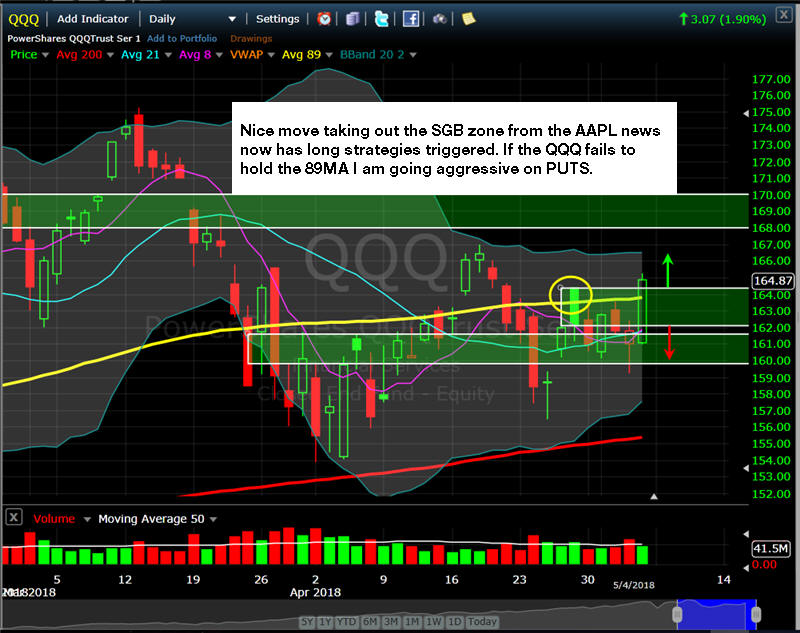Click the small triangle marker above volume panel
Image resolution: width=800 pixels, height=633 pixels.
pyautogui.click(x=654, y=496)
